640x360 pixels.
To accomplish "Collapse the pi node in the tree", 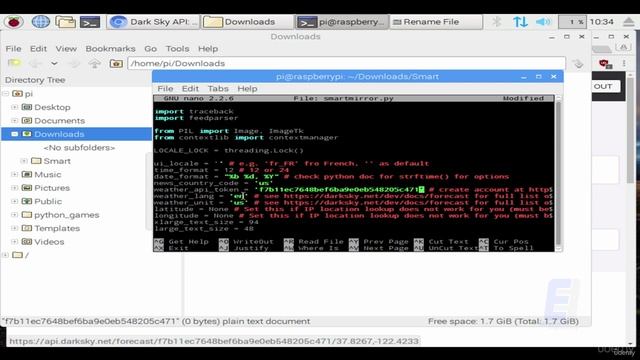I will click(5, 93).
